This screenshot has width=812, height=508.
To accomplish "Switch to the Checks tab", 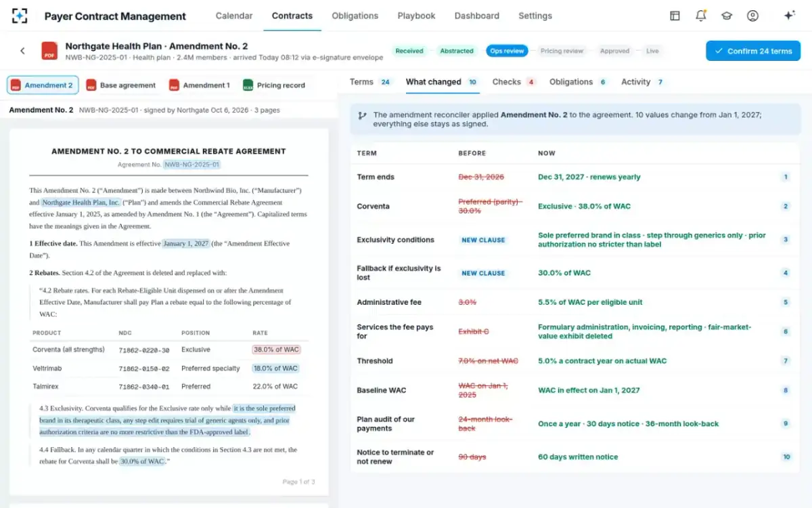I will point(514,82).
